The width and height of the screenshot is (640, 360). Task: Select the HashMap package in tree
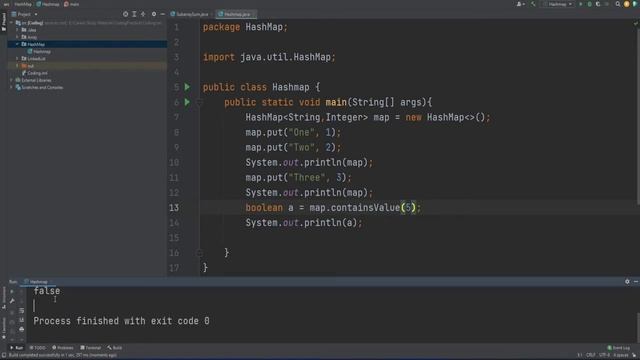coord(87,44)
